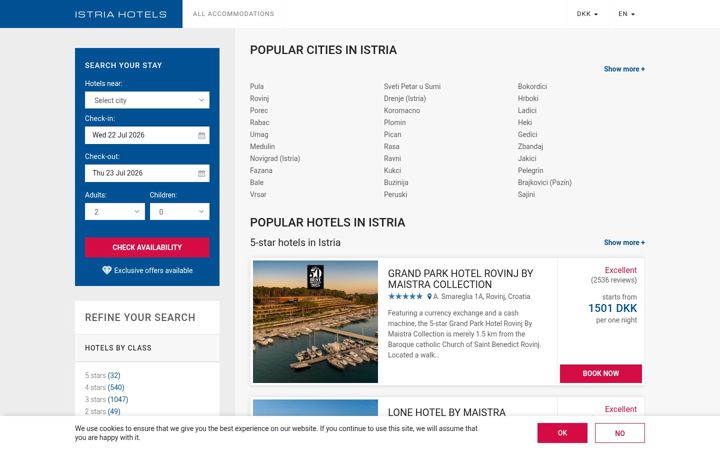
Task: Open Sveti Petar u Sumi city link
Action: tap(412, 86)
